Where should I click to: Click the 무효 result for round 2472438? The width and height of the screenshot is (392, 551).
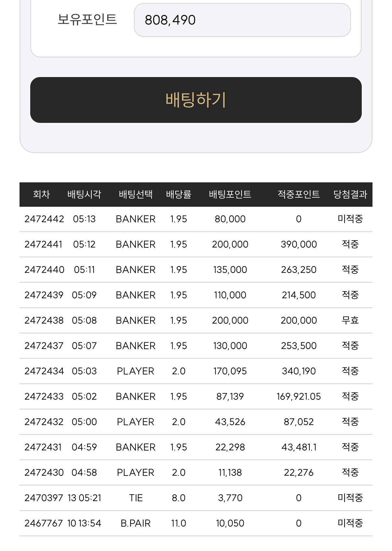[350, 321]
